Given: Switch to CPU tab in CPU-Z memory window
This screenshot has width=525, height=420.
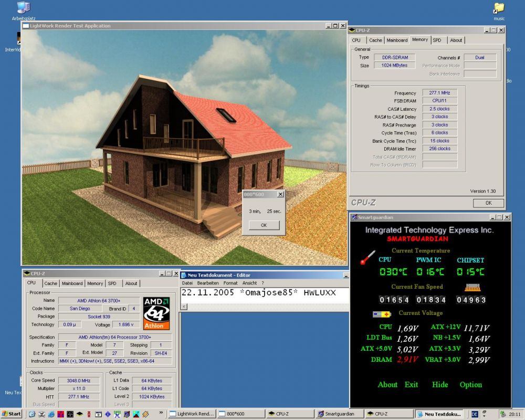Looking at the screenshot, I should click(356, 40).
